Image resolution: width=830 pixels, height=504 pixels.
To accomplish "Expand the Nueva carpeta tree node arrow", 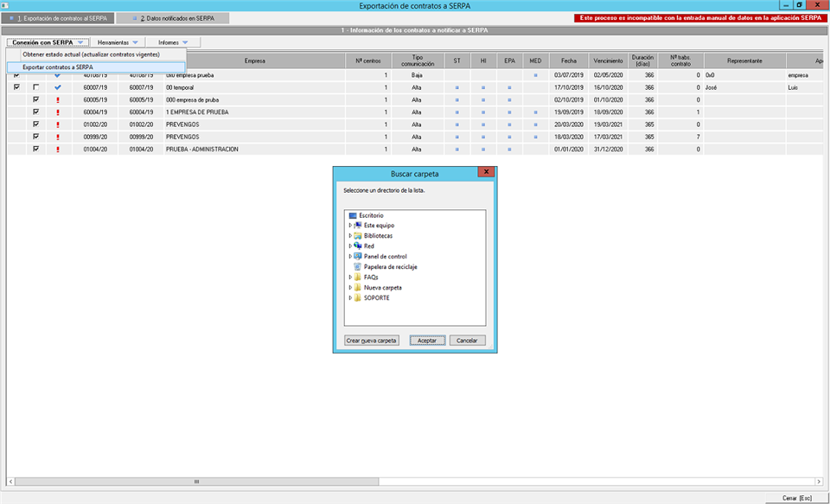I will [x=349, y=288].
